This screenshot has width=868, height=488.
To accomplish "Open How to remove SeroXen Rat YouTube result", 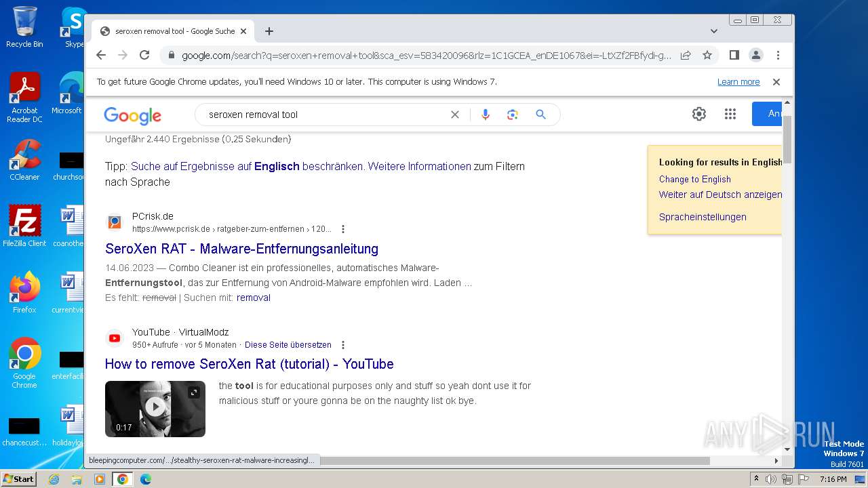I will point(249,364).
